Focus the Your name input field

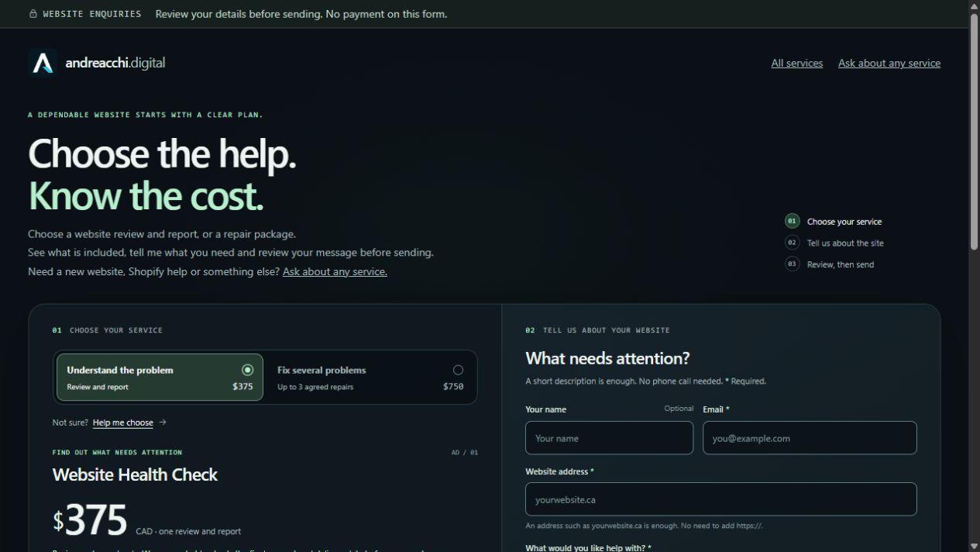(609, 438)
